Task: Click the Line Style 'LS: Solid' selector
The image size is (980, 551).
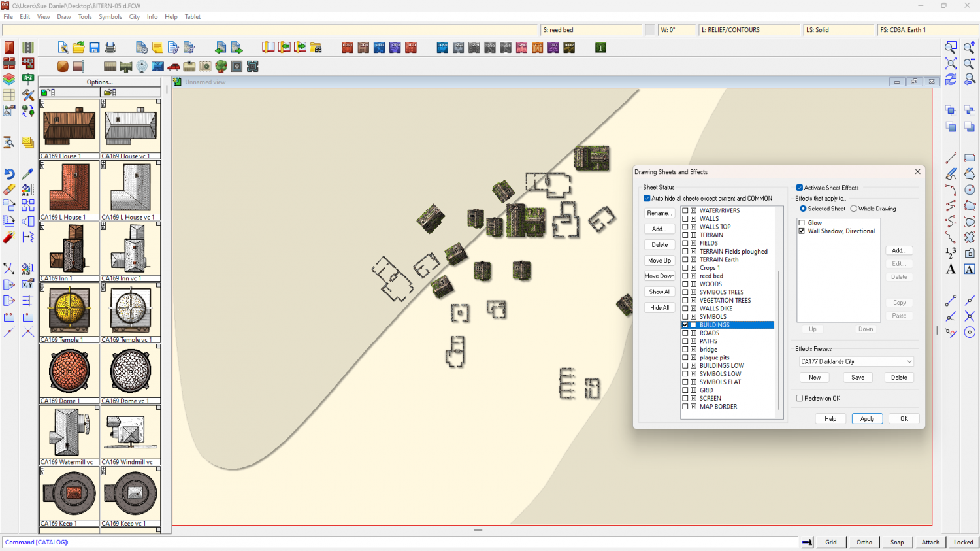Action: (x=838, y=30)
